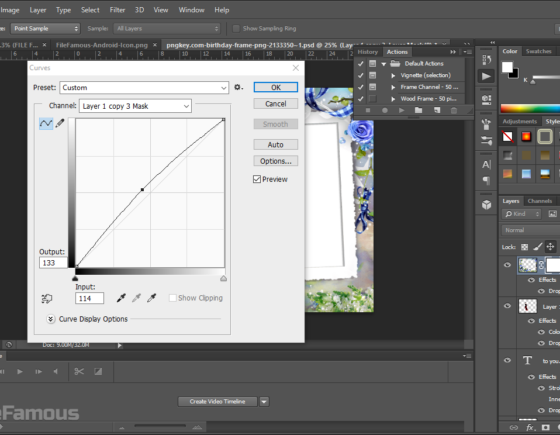Click the black input level slider
Image resolution: width=560 pixels, height=435 pixels.
click(75, 278)
